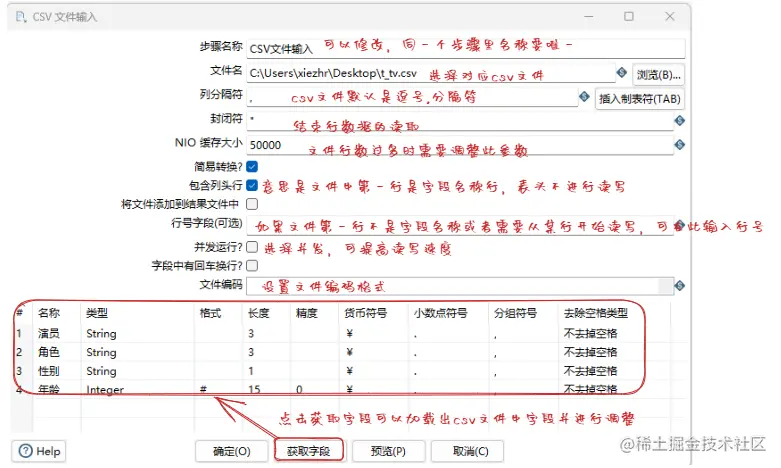Click variable icon beside NIO 缓存大小 field
This screenshot has height=468, width=781.
[x=679, y=144]
